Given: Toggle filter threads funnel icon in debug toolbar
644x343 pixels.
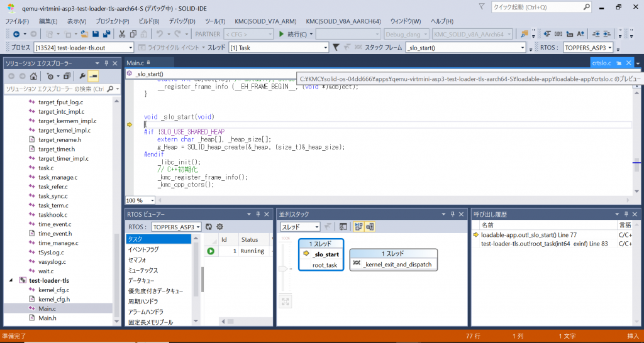Looking at the screenshot, I should (x=336, y=48).
